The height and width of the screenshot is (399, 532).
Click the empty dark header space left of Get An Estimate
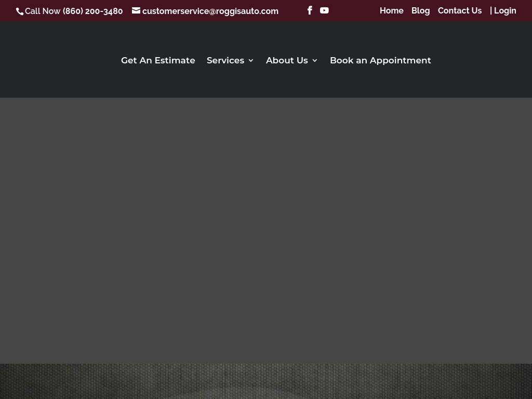pyautogui.click(x=57, y=60)
